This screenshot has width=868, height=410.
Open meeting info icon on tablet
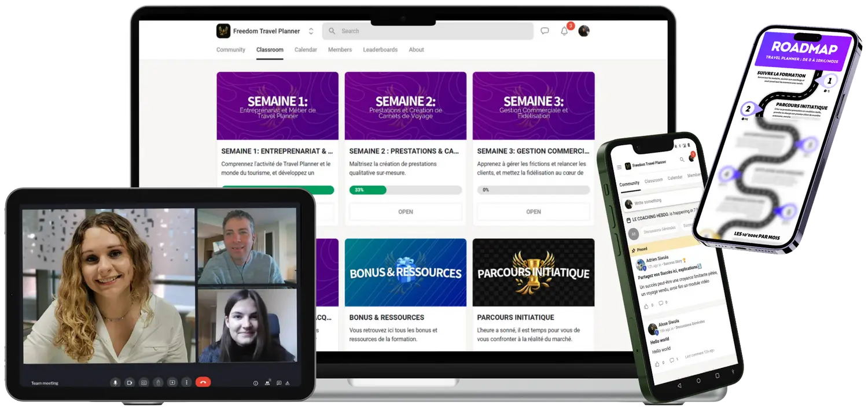tap(256, 383)
